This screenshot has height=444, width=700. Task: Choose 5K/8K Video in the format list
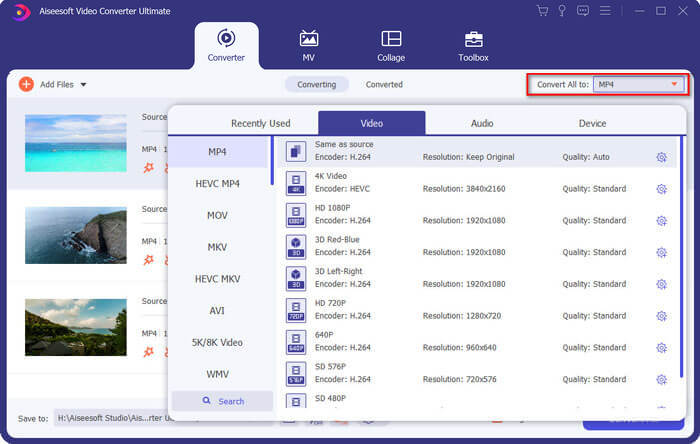point(217,342)
